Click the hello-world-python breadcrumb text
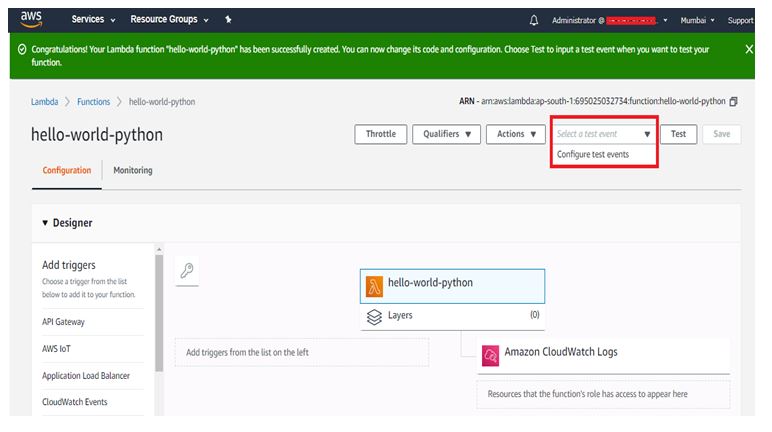Image resolution: width=772 pixels, height=432 pixels. coord(161,102)
